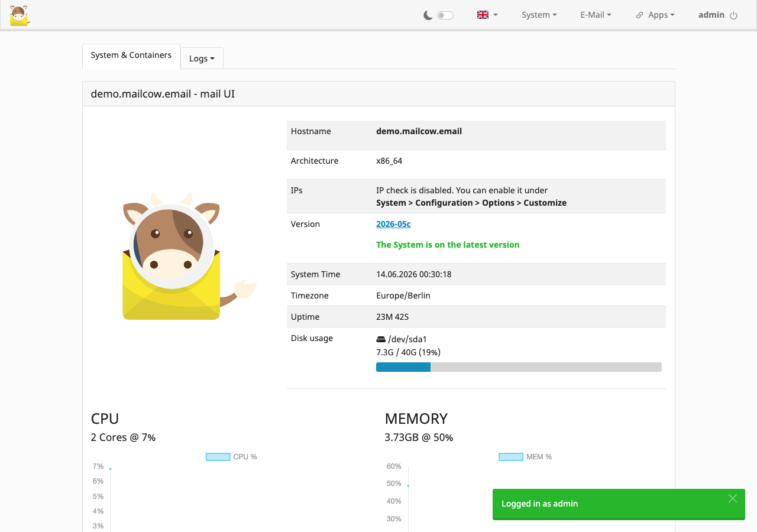757x532 pixels.
Task: Click the x86_64 architecture value
Action: pos(389,161)
